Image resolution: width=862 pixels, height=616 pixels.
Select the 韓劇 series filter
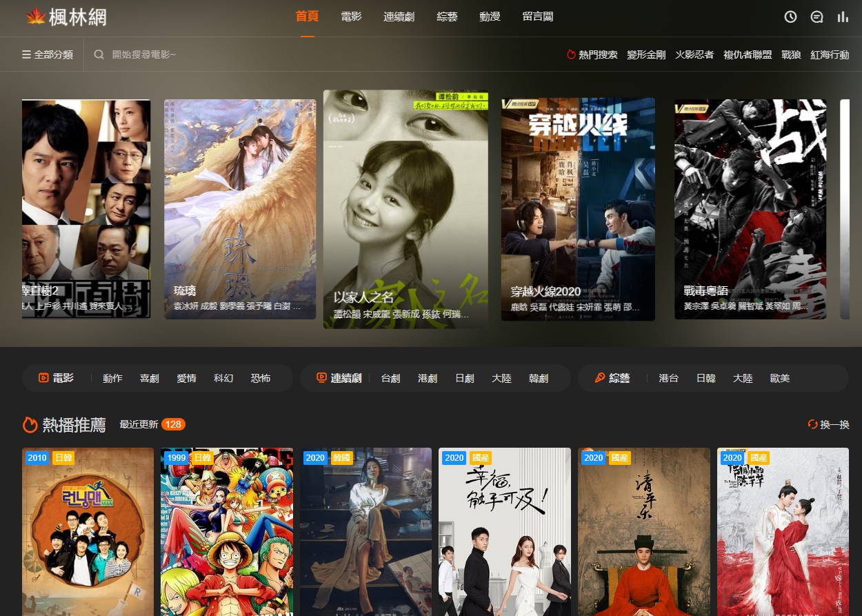(539, 378)
